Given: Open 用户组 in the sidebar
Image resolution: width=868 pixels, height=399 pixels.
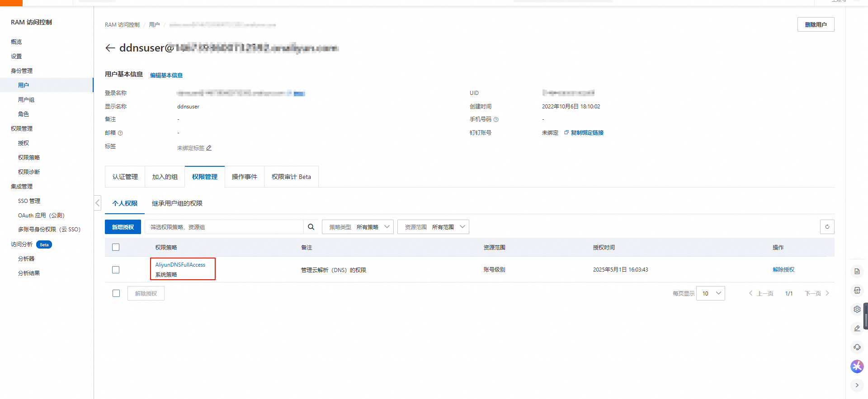Looking at the screenshot, I should (x=26, y=99).
